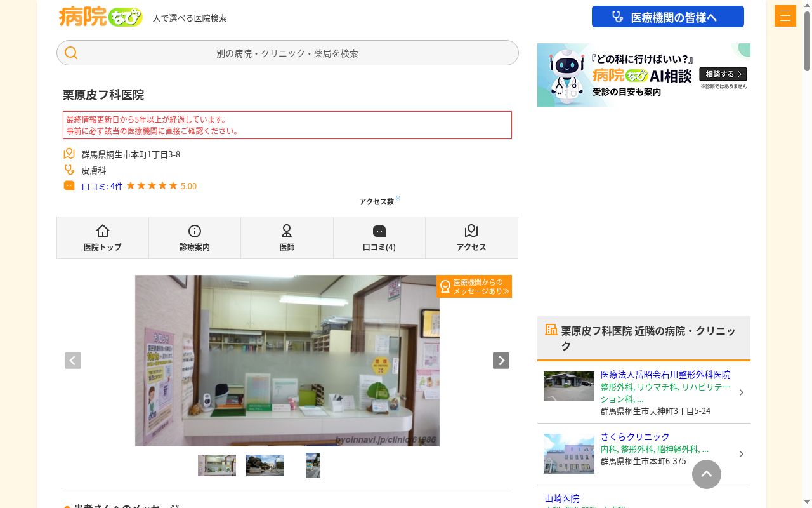
Task: Show next photo with right arrow
Action: (501, 360)
